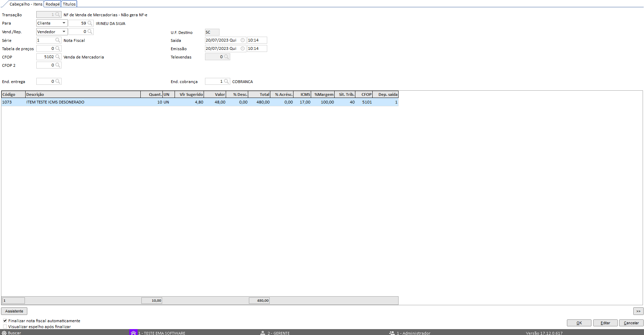Screen dimensions: 644x335
Task: Click the Vlr Sugerido column header
Action: point(189,94)
